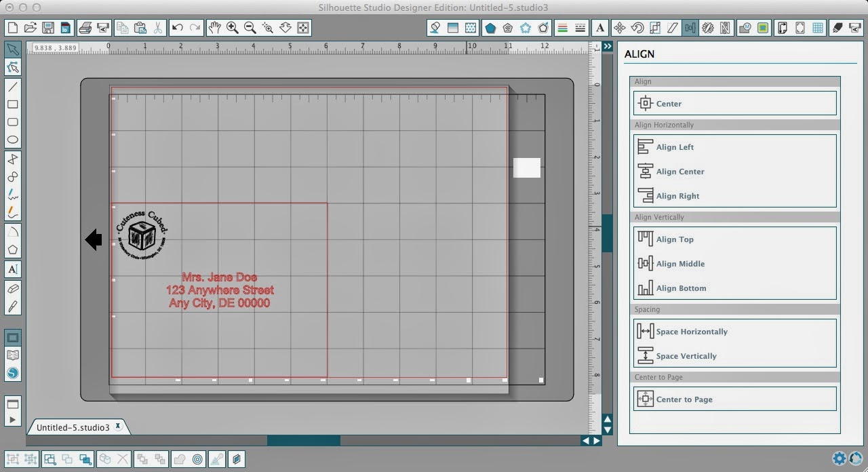868x472 pixels.
Task: Select the Knife tool
Action: tap(12, 307)
